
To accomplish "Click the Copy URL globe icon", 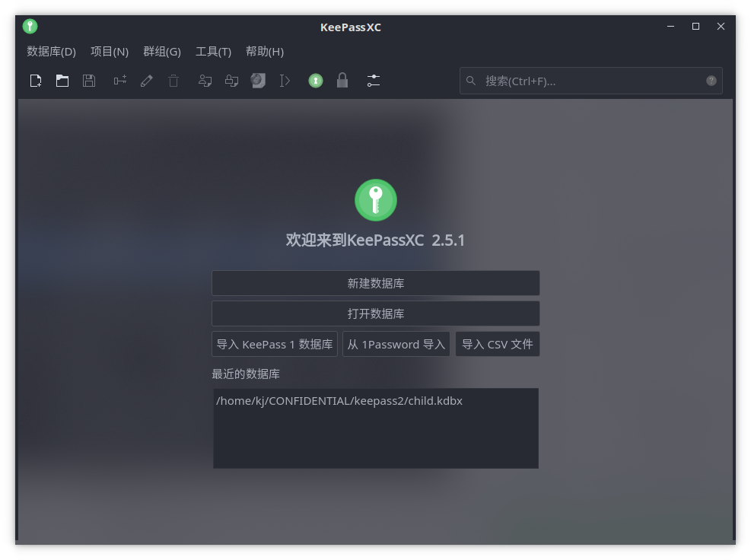I will 258,81.
